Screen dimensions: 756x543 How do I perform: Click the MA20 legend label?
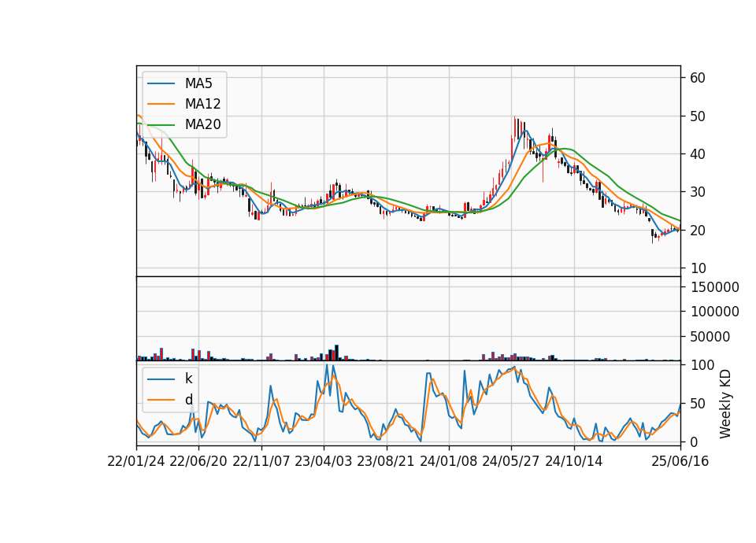pos(202,124)
